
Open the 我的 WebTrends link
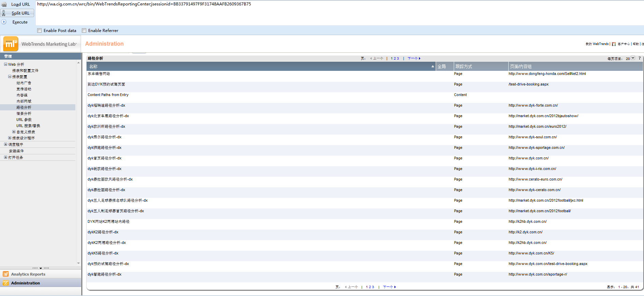[597, 44]
